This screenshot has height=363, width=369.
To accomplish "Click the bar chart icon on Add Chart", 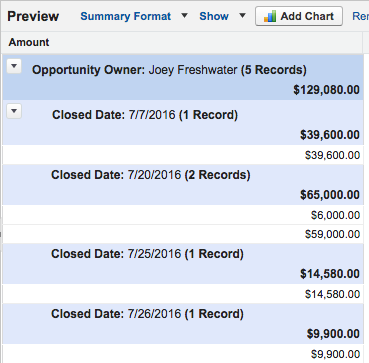I will (x=270, y=16).
